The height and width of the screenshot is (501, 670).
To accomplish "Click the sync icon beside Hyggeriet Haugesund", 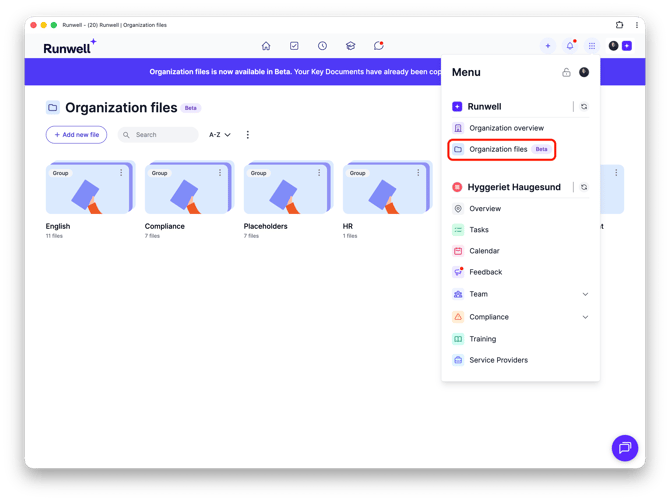I will (584, 187).
